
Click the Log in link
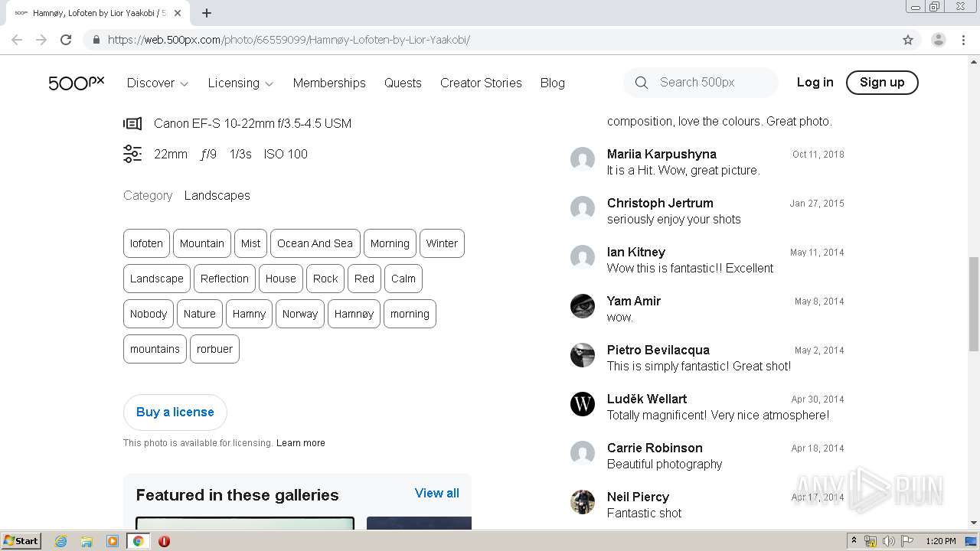(815, 82)
